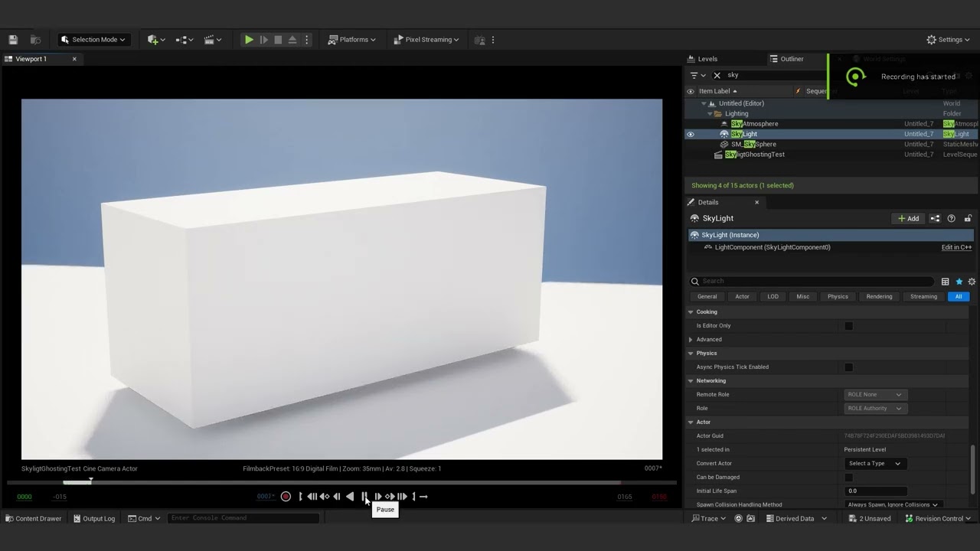980x551 pixels.
Task: Select SM_SkySphere in the Outliner
Action: click(x=753, y=144)
